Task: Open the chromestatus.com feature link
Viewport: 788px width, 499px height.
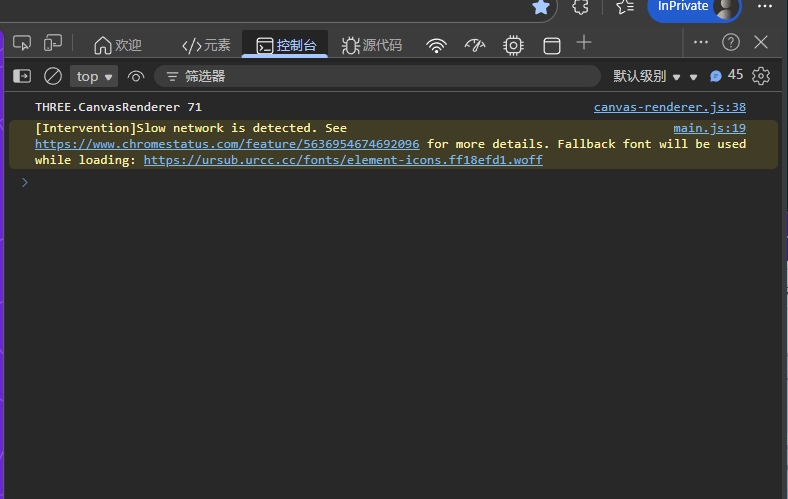Action: (x=227, y=144)
